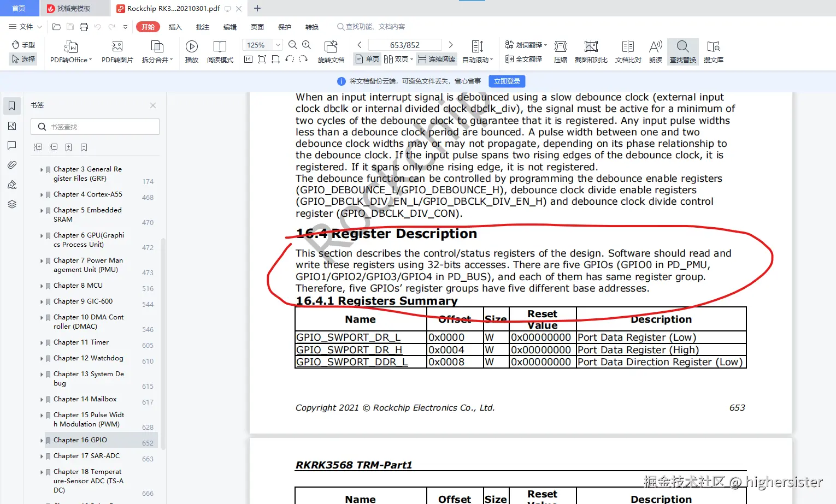836x504 pixels.
Task: Open PDF转图片 converter
Action: tap(117, 52)
